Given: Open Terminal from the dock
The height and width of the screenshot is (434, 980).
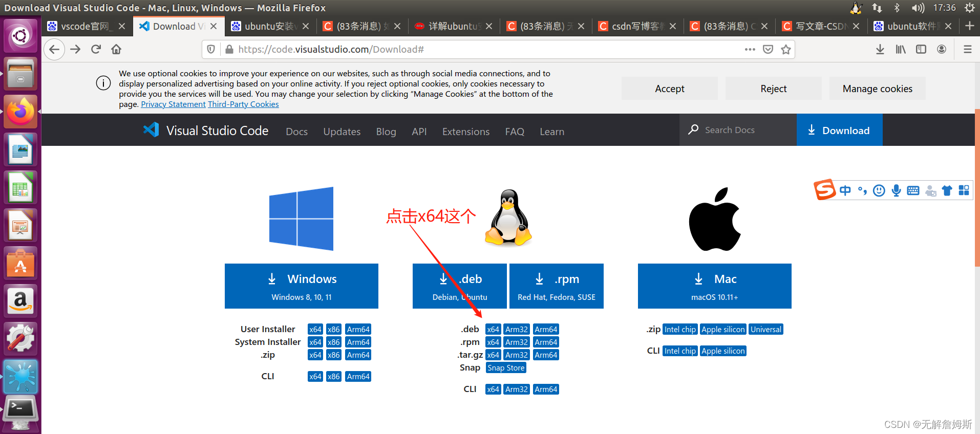Looking at the screenshot, I should coord(20,412).
